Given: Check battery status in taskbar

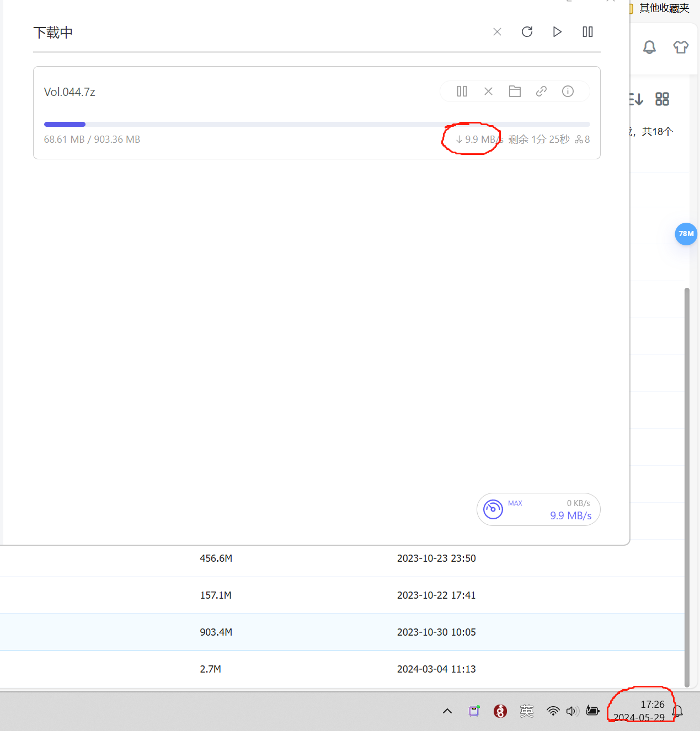Looking at the screenshot, I should point(593,711).
